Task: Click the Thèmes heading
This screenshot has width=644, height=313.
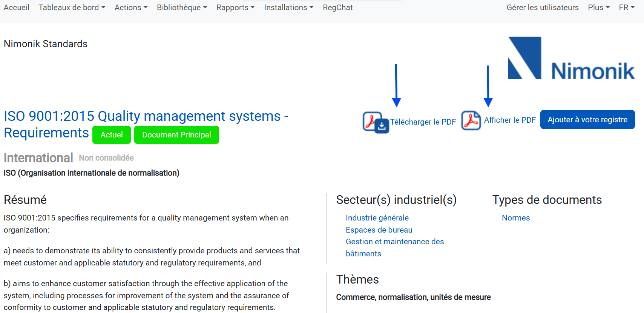Action: 357,279
